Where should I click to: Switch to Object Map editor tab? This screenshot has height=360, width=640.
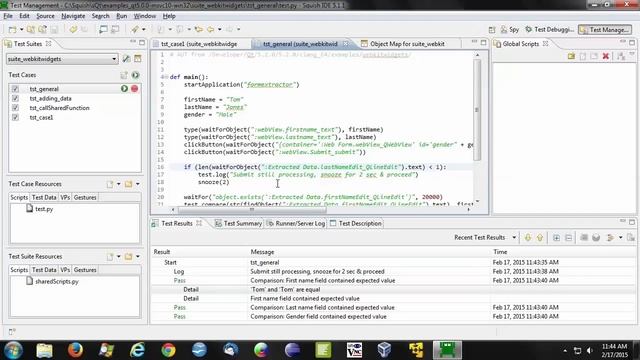pyautogui.click(x=406, y=44)
